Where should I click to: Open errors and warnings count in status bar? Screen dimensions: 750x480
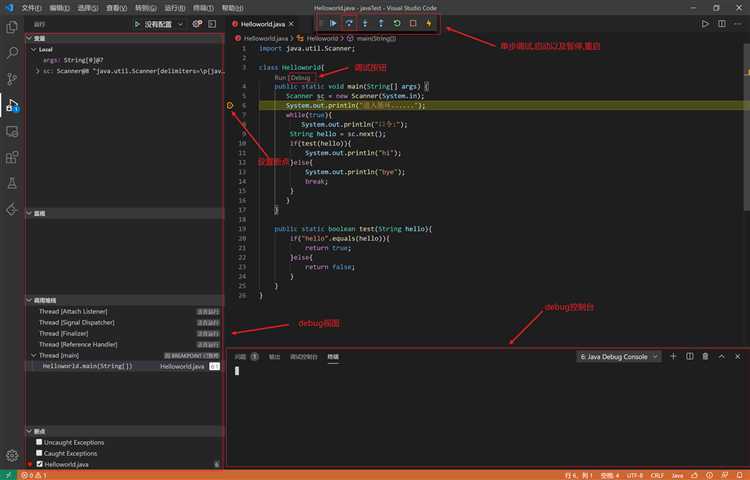coord(33,475)
